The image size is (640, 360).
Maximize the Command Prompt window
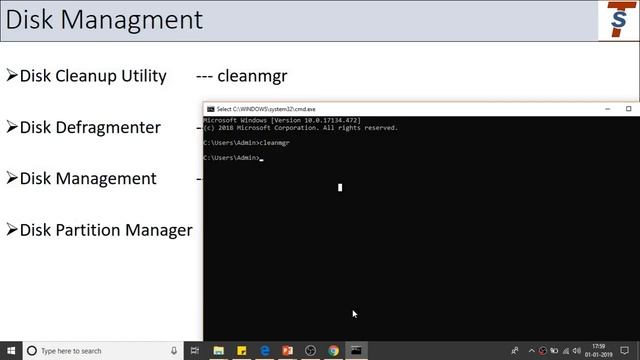[x=629, y=109]
